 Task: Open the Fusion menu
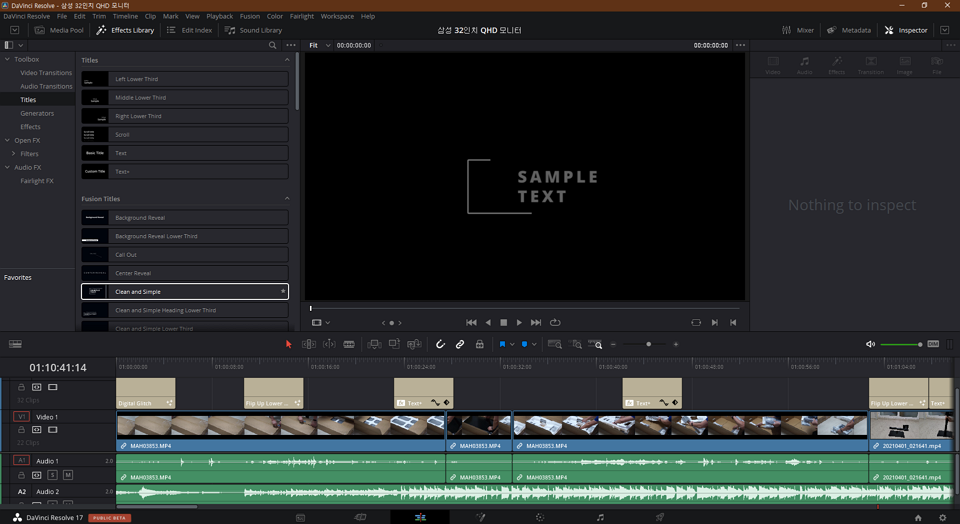pyautogui.click(x=249, y=16)
